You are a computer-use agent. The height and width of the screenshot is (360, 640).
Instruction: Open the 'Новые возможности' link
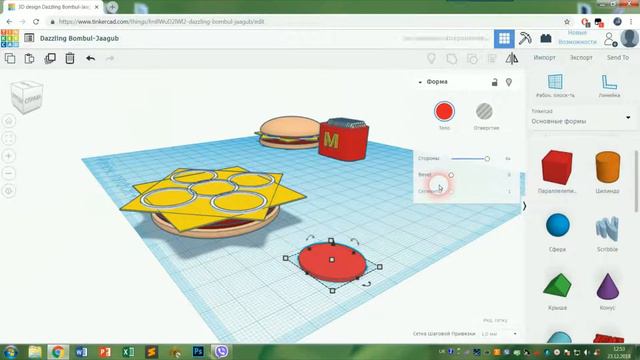pos(577,38)
